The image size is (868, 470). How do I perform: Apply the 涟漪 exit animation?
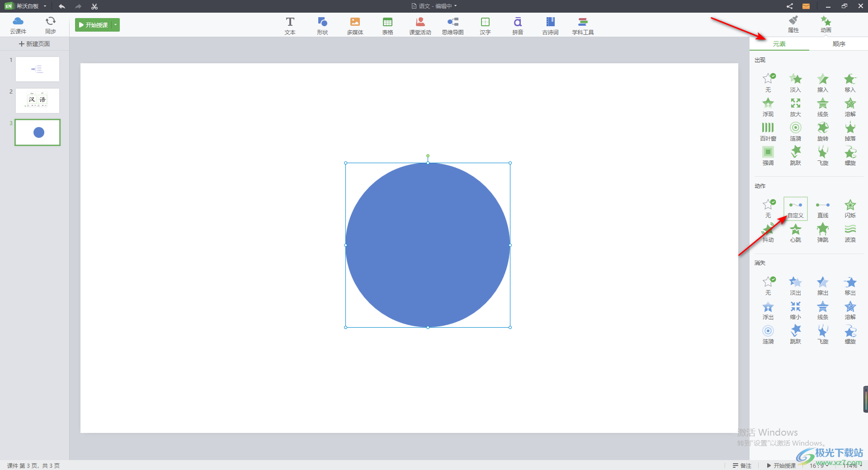coord(768,335)
